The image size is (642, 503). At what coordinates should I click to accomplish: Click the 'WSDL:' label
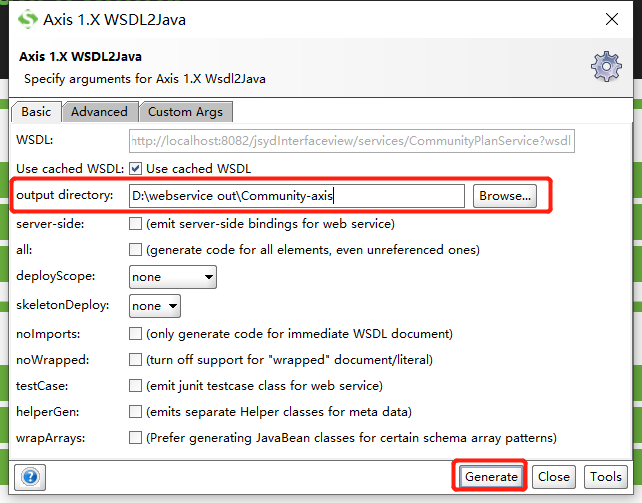tap(35, 140)
